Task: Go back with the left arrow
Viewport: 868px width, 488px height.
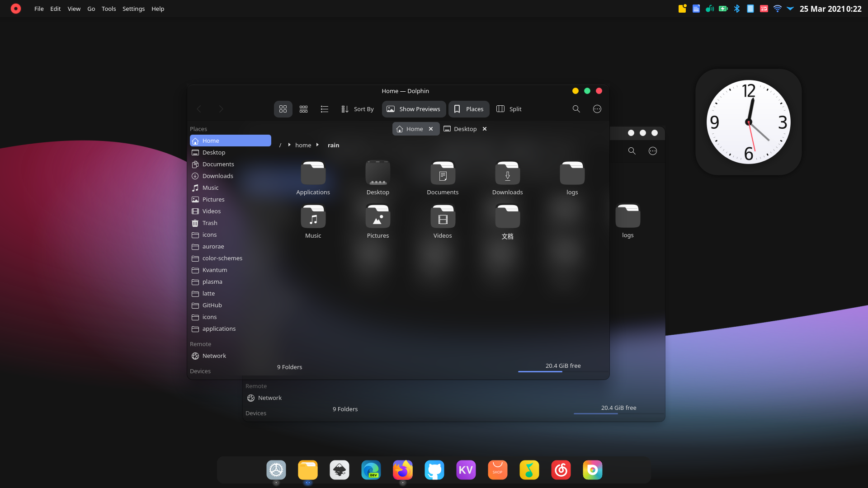Action: [199, 109]
